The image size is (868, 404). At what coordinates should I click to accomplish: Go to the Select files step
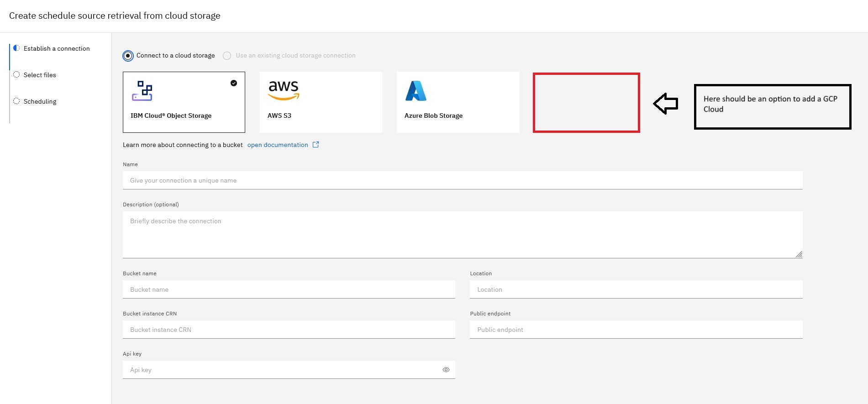click(x=40, y=75)
